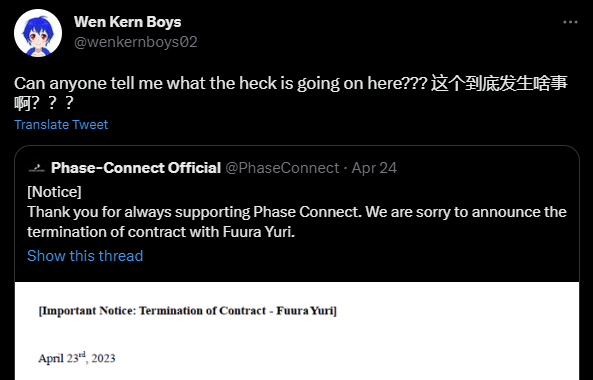
Task: Open Wen Kern Boys profile avatar
Action: tap(38, 33)
